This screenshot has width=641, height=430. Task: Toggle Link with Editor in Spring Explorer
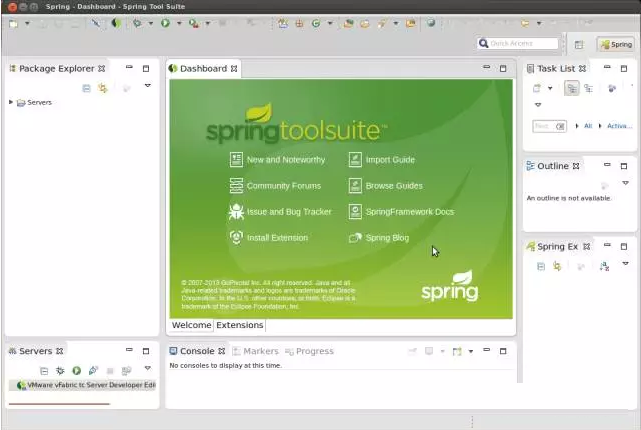click(557, 267)
